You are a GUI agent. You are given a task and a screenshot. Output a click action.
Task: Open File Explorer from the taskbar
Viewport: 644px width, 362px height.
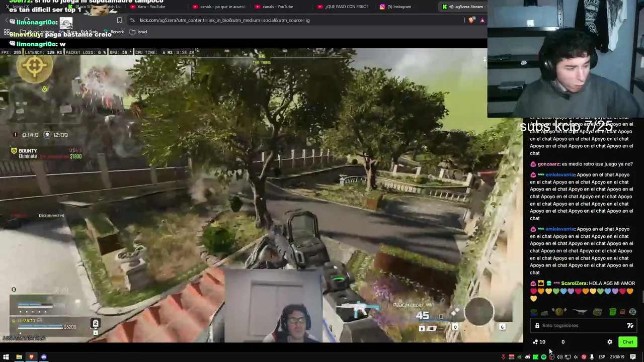tap(19, 357)
